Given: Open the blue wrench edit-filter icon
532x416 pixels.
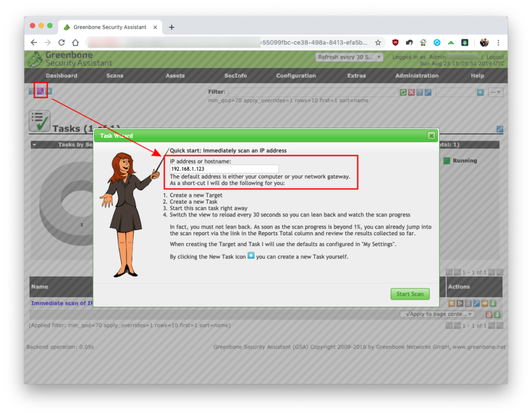Looking at the screenshot, I should tap(428, 92).
